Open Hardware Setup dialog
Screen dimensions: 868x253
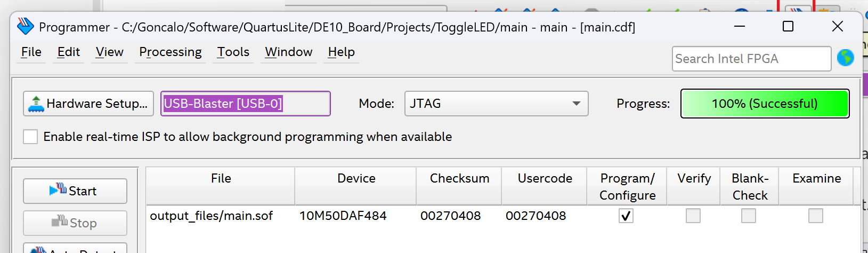[x=88, y=104]
